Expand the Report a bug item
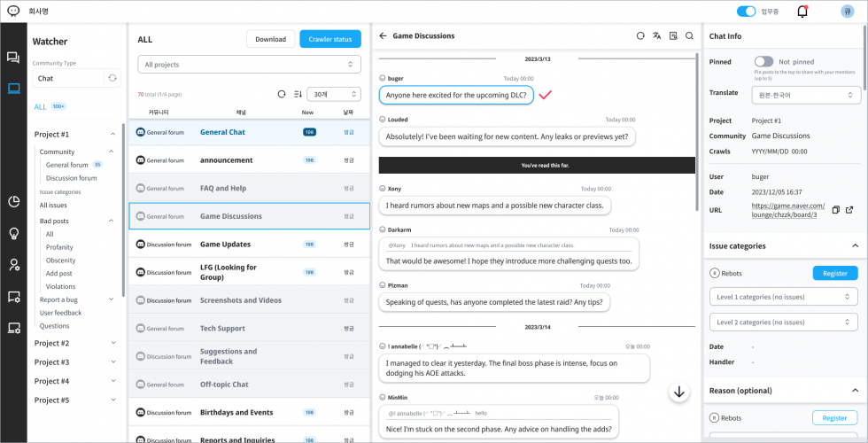Screen dimensions: 868x443 pyautogui.click(x=111, y=299)
